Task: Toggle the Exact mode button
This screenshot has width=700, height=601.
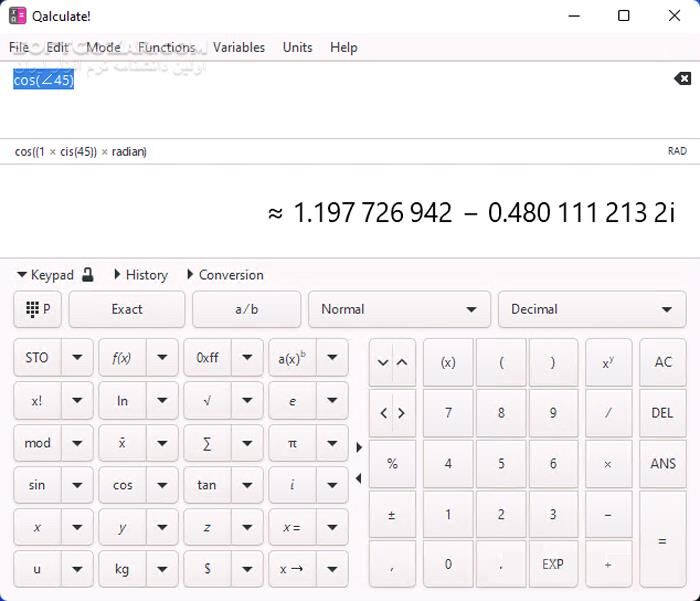Action: click(126, 309)
